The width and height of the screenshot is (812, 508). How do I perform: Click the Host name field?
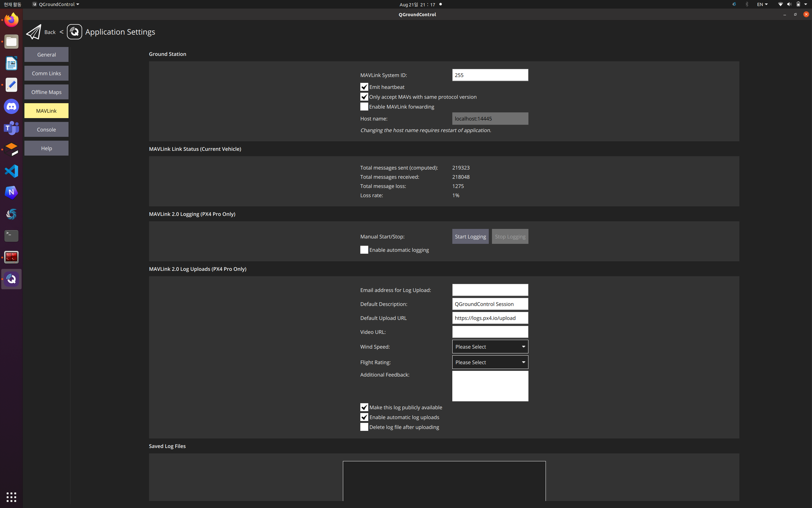pyautogui.click(x=490, y=119)
